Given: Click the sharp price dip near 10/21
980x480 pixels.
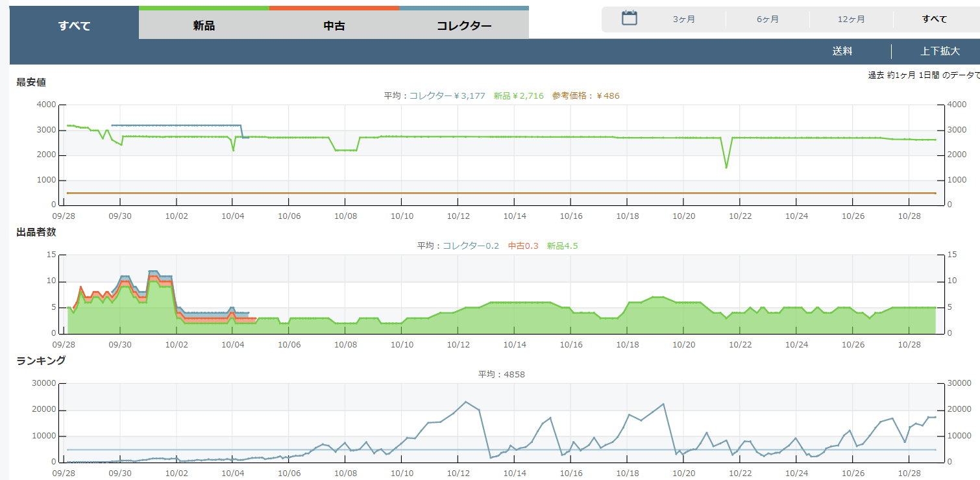Looking at the screenshot, I should pyautogui.click(x=726, y=168).
